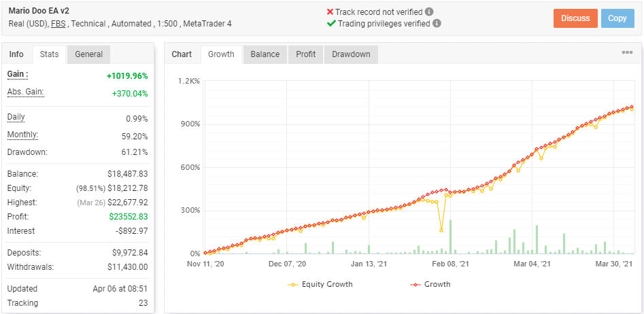
Task: Click info icon beside Trading privileges verified
Action: coord(437,23)
